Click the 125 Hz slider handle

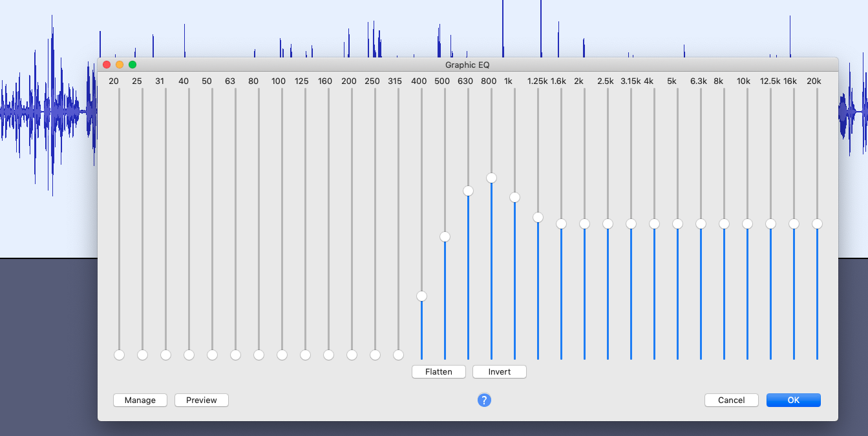coord(305,355)
